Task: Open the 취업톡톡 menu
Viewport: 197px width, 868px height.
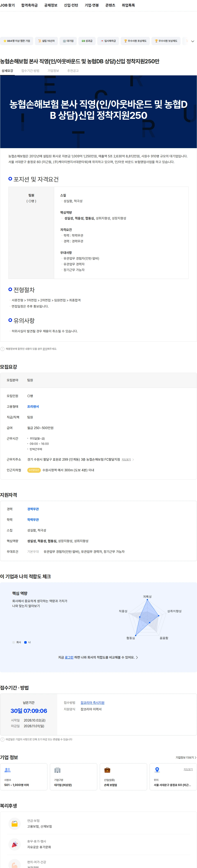Action: [x=128, y=5]
